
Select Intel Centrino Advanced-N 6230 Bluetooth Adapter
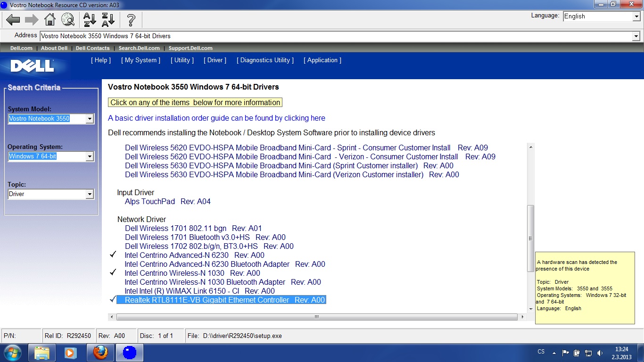click(x=225, y=264)
